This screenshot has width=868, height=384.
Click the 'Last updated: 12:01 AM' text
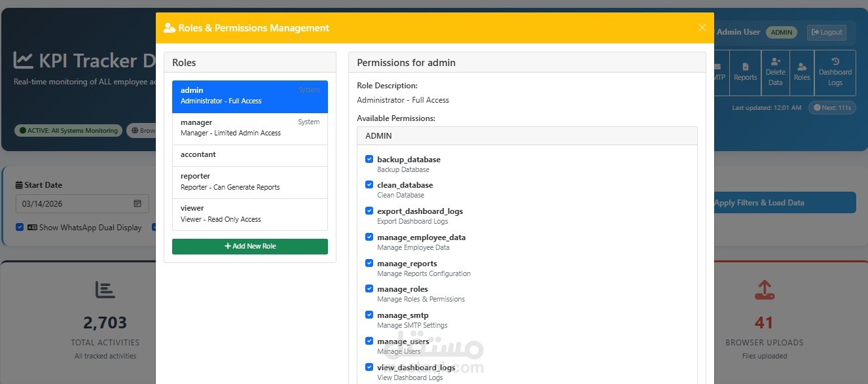[x=767, y=107]
